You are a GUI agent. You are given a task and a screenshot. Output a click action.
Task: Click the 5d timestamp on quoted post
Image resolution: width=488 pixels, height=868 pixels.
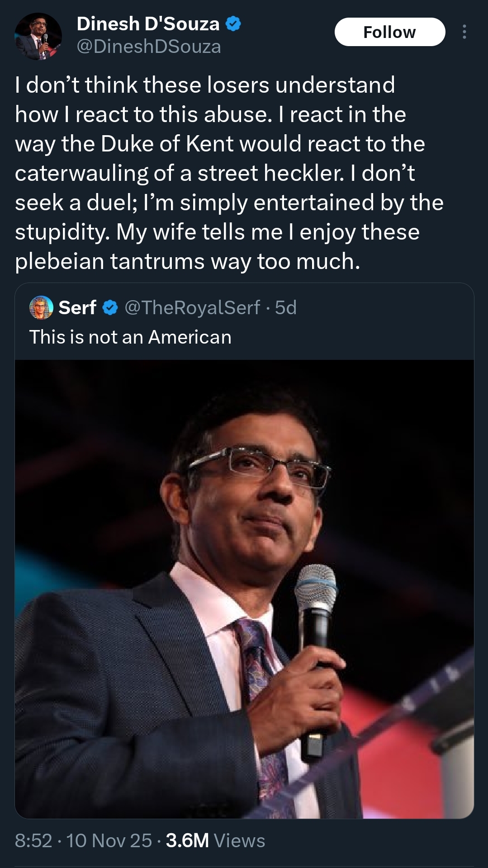point(286,308)
